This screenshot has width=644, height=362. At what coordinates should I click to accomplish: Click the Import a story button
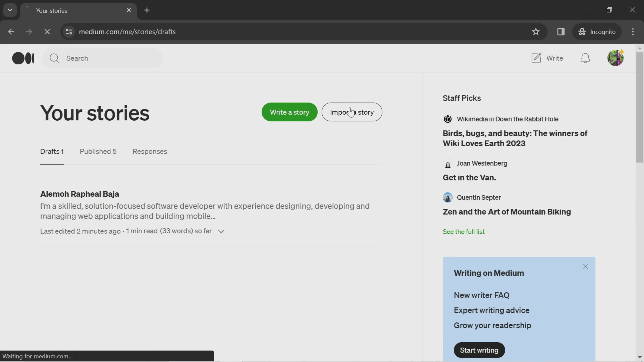[352, 112]
